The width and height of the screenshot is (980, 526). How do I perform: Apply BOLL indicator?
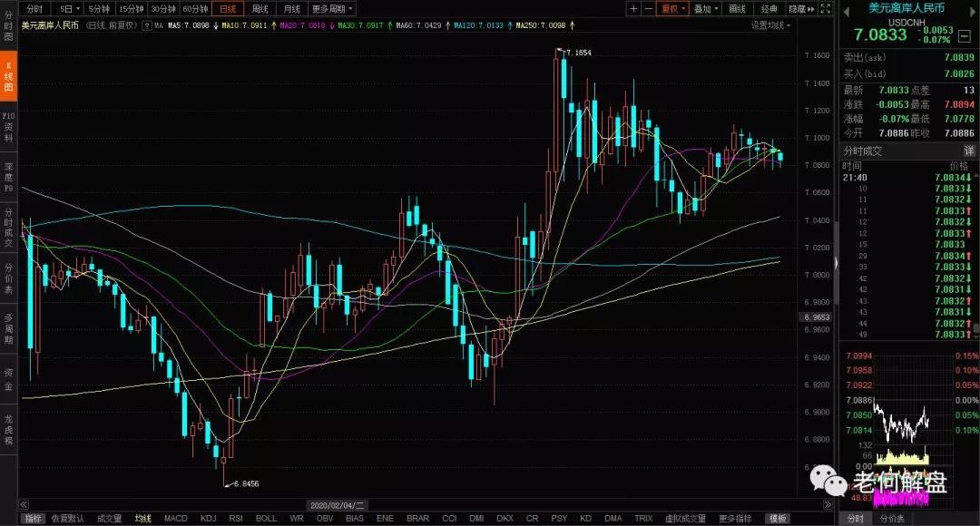[x=266, y=519]
